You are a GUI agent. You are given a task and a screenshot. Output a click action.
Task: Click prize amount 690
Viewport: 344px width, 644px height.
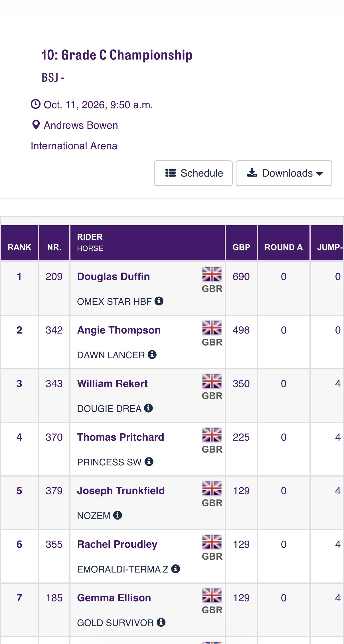[241, 277]
